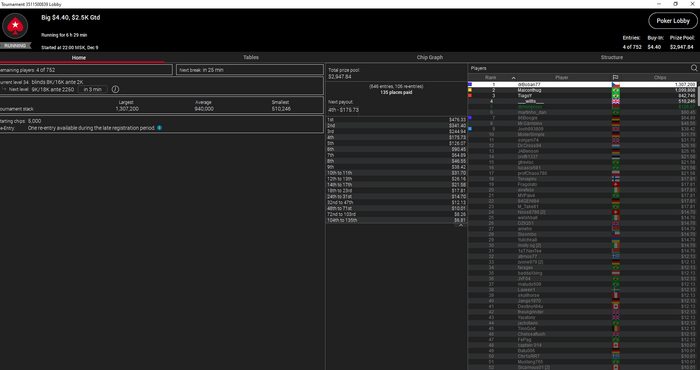Select player Mustang765 row
Image resolution: width=700 pixels, height=370 pixels.
(582, 362)
